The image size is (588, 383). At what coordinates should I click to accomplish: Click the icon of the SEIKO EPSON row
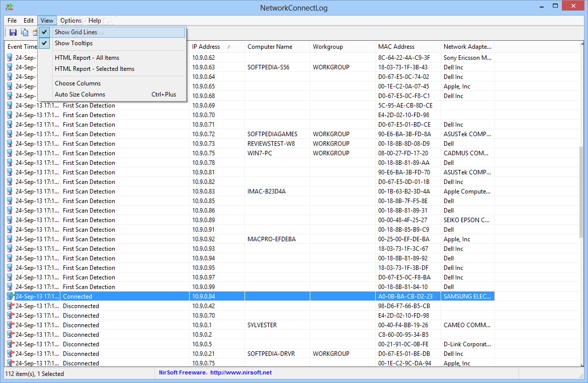tap(10, 220)
